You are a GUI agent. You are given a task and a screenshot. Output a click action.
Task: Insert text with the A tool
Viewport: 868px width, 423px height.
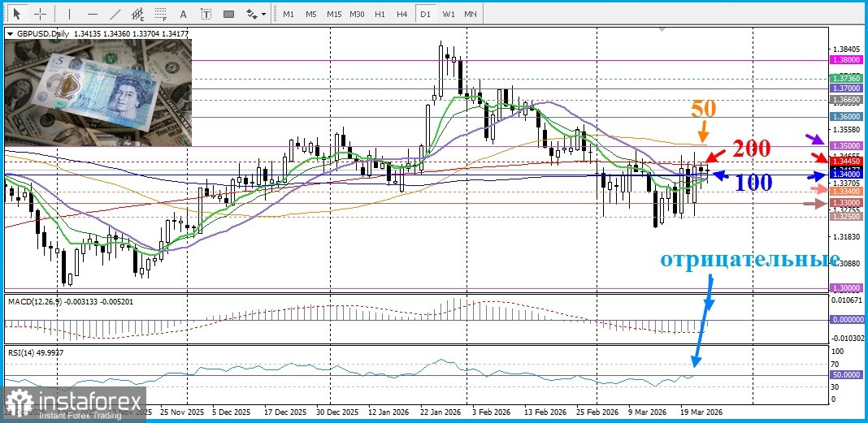183,14
